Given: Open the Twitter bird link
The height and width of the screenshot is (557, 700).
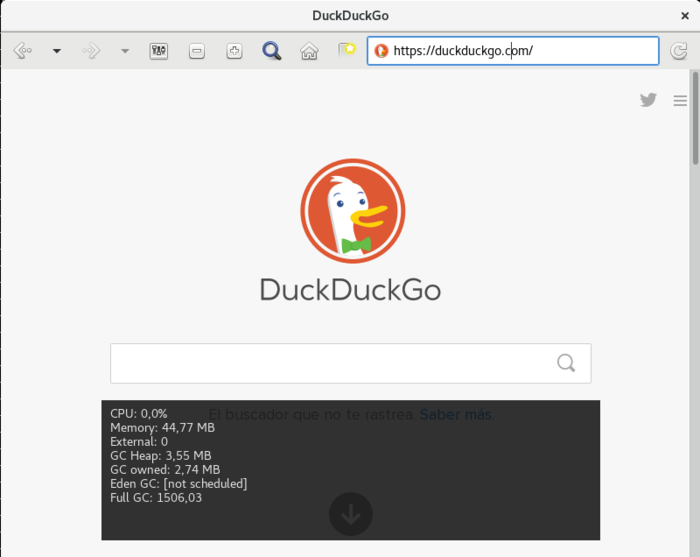Looking at the screenshot, I should pyautogui.click(x=649, y=100).
